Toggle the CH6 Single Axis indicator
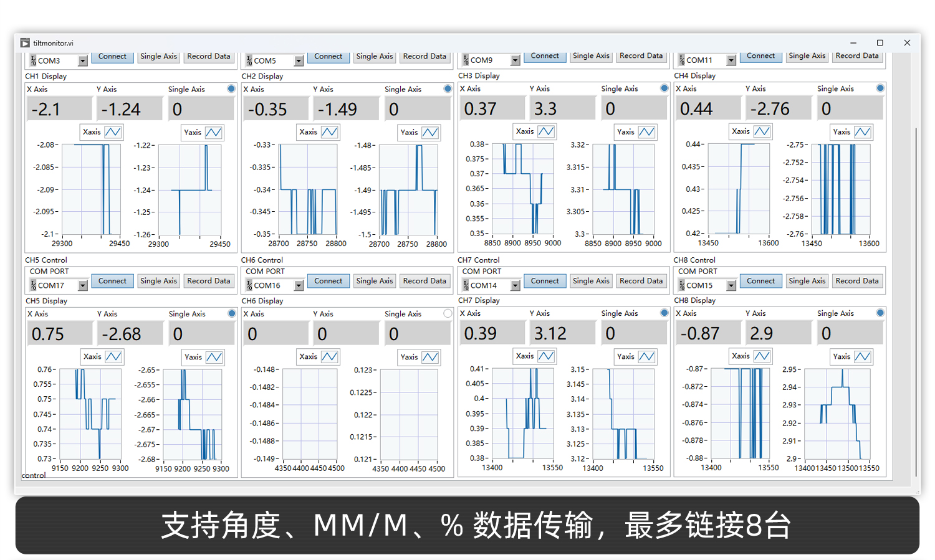Image resolution: width=935 pixels, height=560 pixels. [448, 314]
